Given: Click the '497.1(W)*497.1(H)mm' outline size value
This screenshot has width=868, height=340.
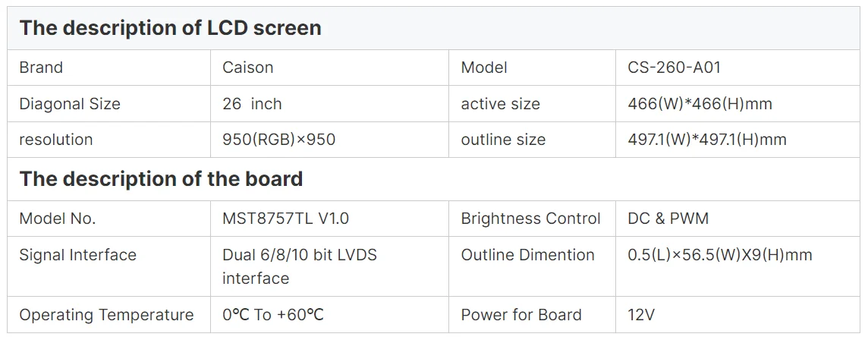Looking at the screenshot, I should pos(706,140).
